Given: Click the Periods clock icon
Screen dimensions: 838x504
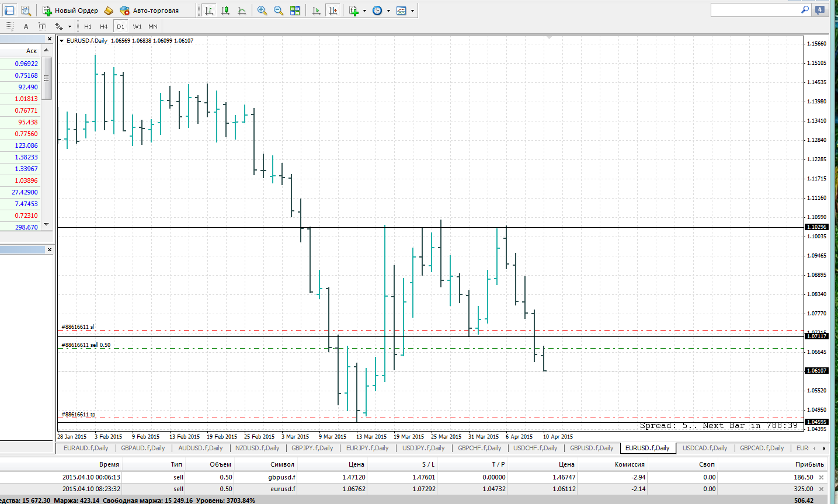Looking at the screenshot, I should click(x=377, y=11).
